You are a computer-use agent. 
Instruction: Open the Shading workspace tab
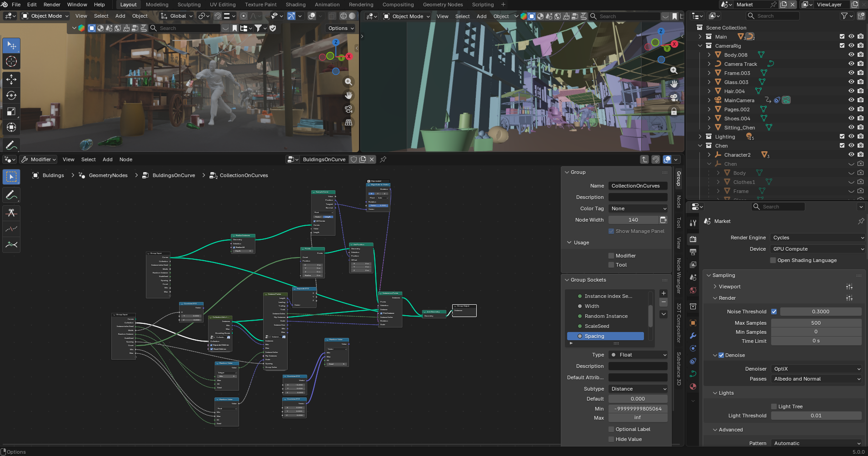295,5
